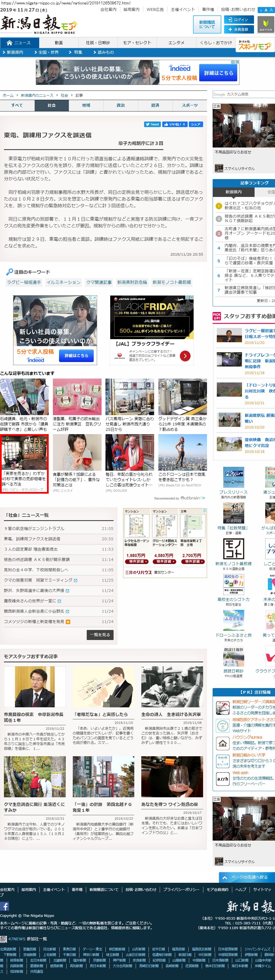The width and height of the screenshot is (275, 980).
Task: Click the ログイン button
Action: (238, 20)
